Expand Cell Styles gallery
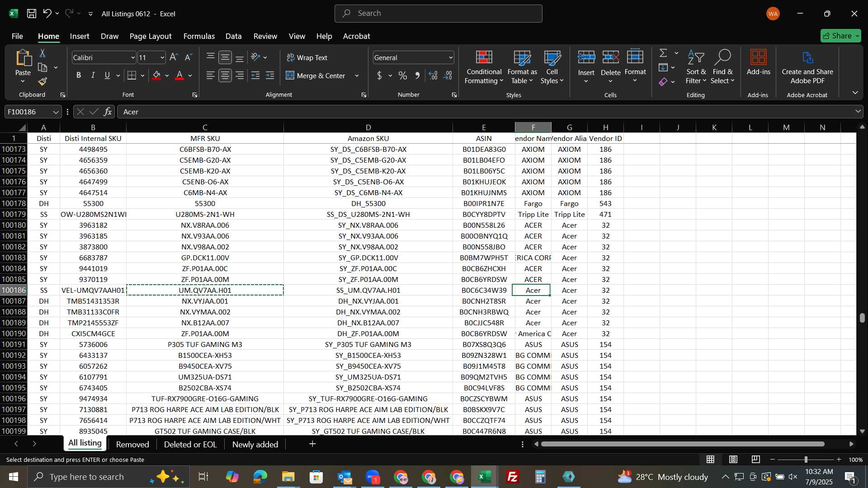The height and width of the screenshot is (488, 868). pos(552,67)
